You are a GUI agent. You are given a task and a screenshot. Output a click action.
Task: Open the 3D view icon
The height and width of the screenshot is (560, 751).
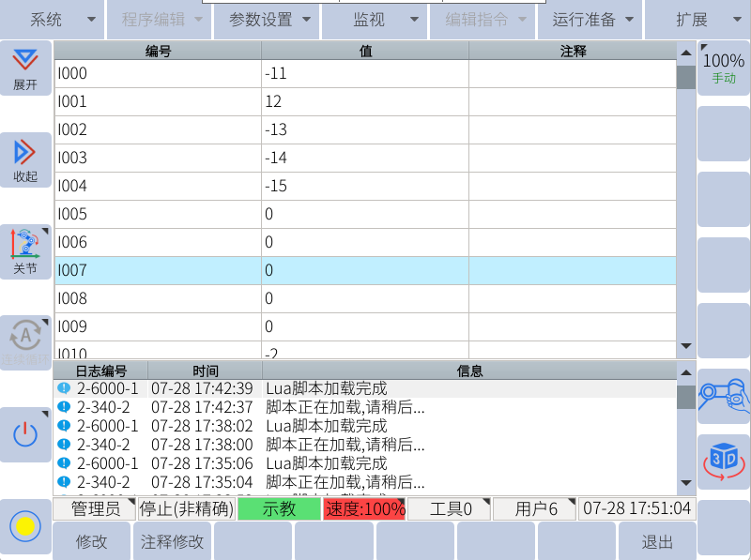tap(723, 461)
